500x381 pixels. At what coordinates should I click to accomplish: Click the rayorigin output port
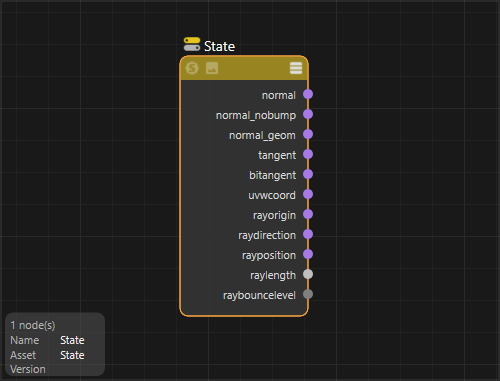click(x=308, y=214)
